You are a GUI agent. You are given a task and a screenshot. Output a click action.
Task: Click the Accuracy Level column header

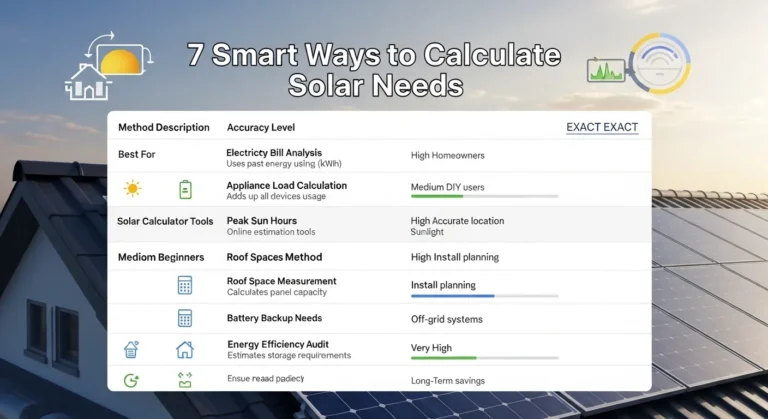[x=261, y=127]
